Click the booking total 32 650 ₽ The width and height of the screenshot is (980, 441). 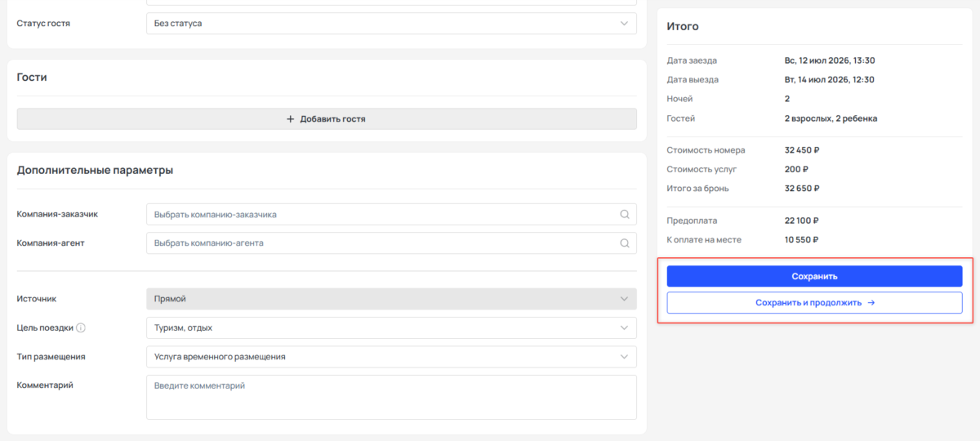802,189
